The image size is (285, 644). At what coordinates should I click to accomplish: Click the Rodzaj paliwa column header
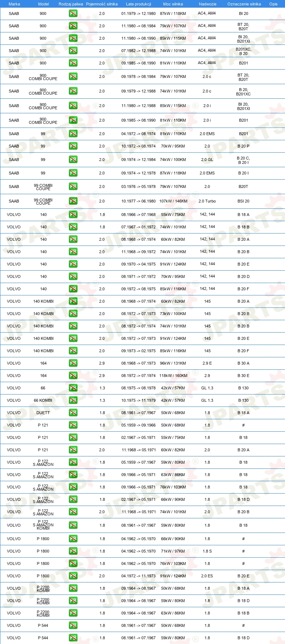tap(71, 4)
